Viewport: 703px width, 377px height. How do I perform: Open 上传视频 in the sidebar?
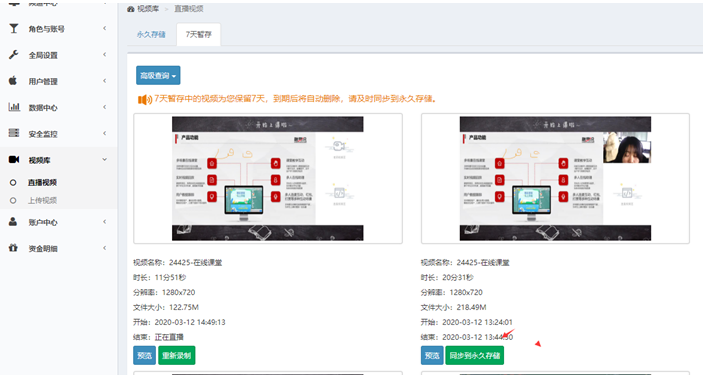(x=42, y=200)
